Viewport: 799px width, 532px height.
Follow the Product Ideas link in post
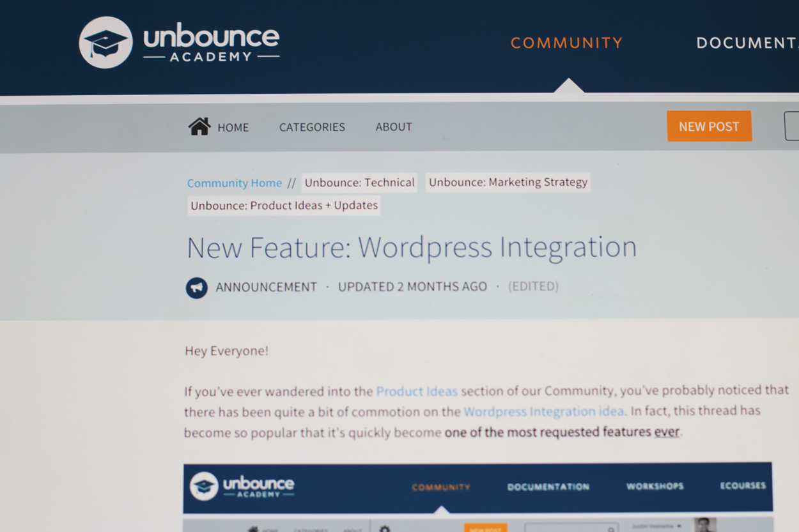417,391
